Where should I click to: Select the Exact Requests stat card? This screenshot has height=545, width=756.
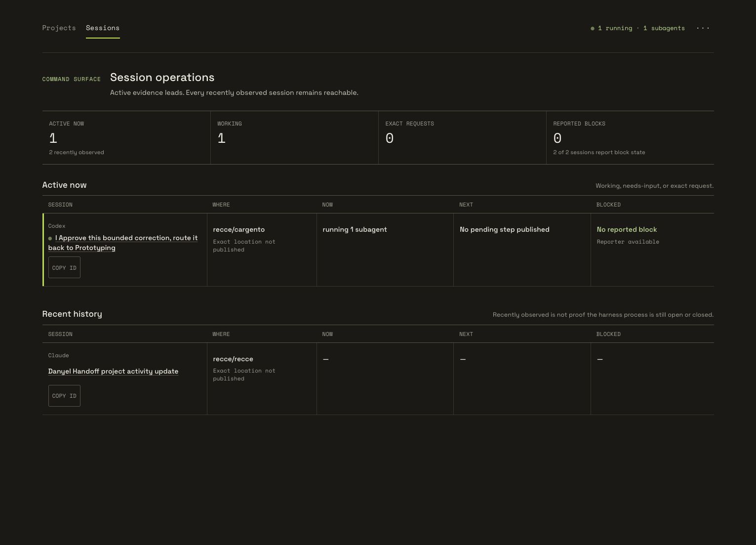click(x=462, y=138)
